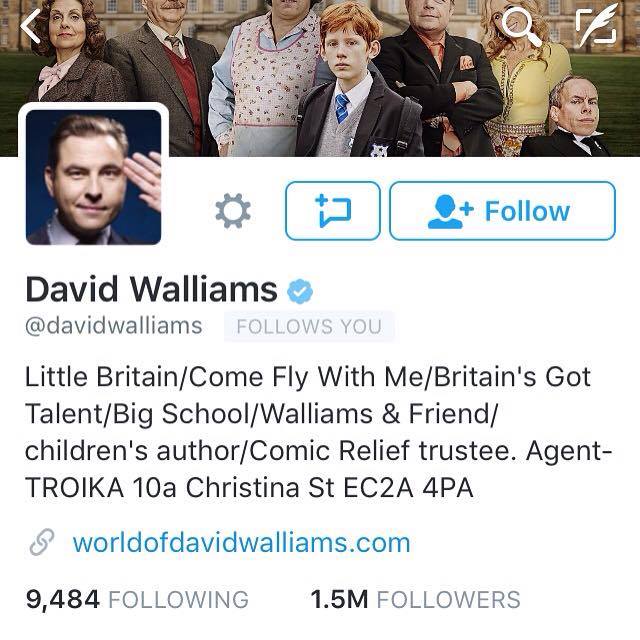Open profile settings gear icon
Image resolution: width=640 pixels, height=640 pixels.
[x=233, y=211]
